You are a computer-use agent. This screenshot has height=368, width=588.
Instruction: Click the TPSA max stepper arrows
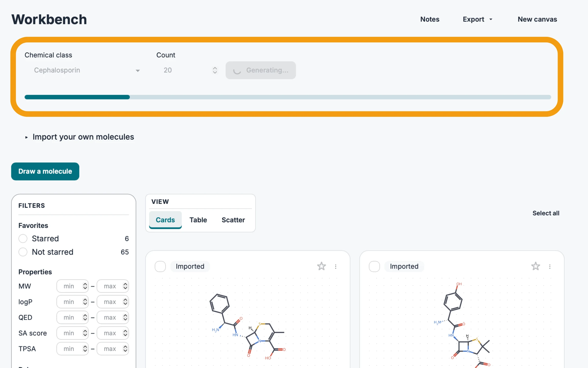(x=125, y=349)
